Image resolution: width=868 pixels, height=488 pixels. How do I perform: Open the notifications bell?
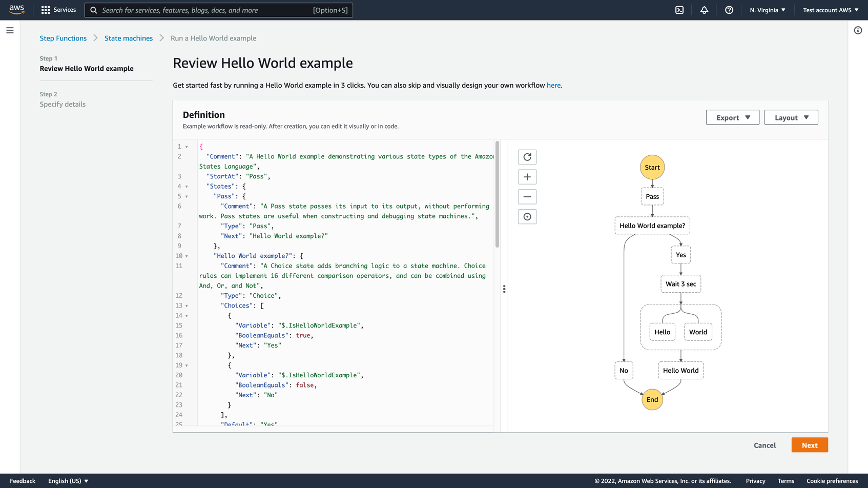[x=704, y=10]
